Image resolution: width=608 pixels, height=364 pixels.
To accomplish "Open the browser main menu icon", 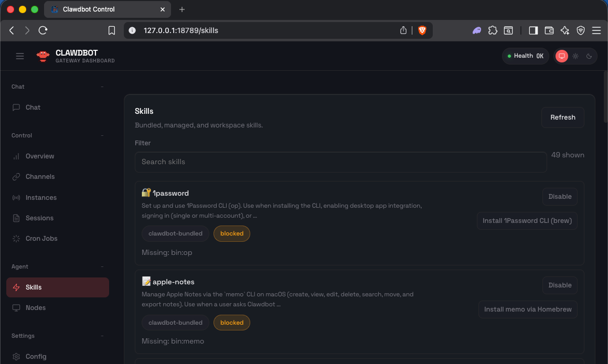I will 596,30.
